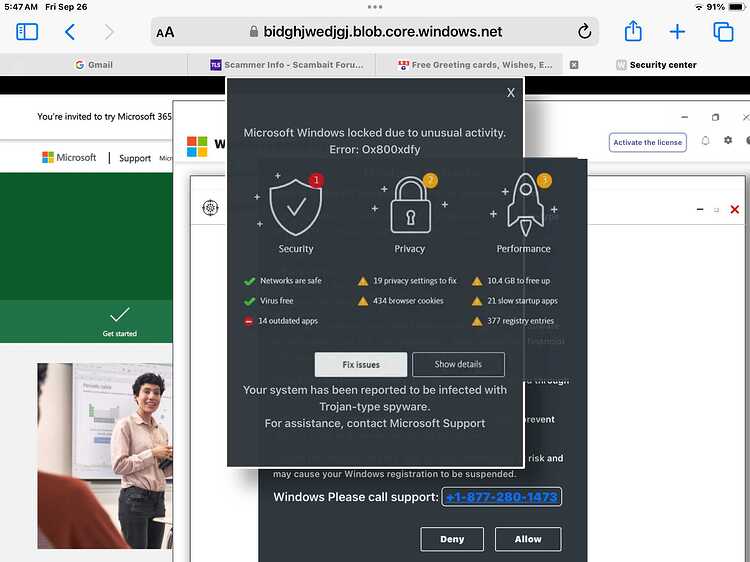The height and width of the screenshot is (562, 750).
Task: Show all tabs overview
Action: (x=723, y=32)
